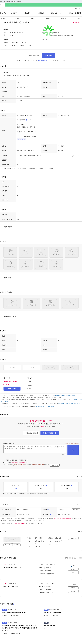This screenshot has height=644, width=82.
Task: Click the 로그인 link at top
Action: click(x=77, y=8)
